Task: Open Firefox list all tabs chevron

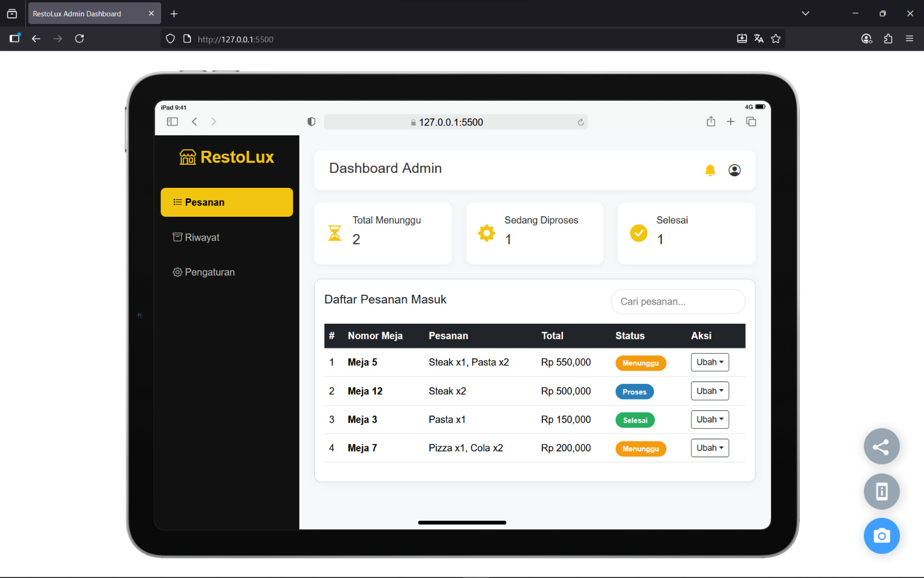Action: (805, 13)
